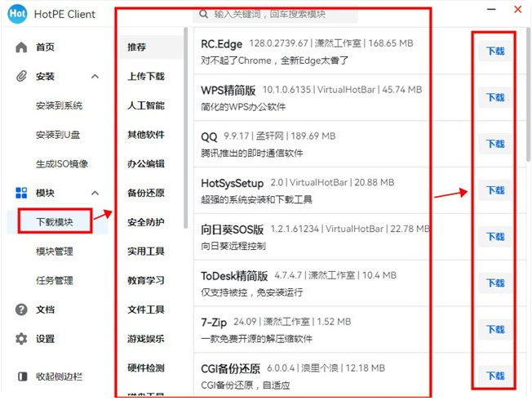This screenshot has width=532, height=401.
Task: Click the ToDesk精简版 module title
Action: pos(234,276)
